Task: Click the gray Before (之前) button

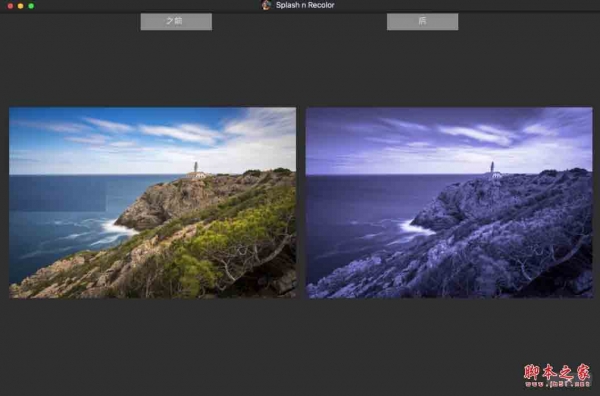Action: (176, 22)
